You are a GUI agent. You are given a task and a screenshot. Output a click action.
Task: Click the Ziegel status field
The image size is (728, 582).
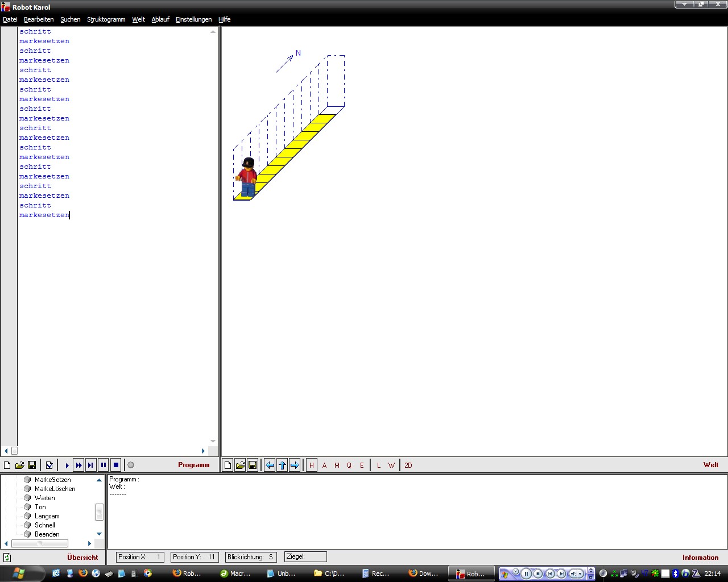(x=305, y=557)
